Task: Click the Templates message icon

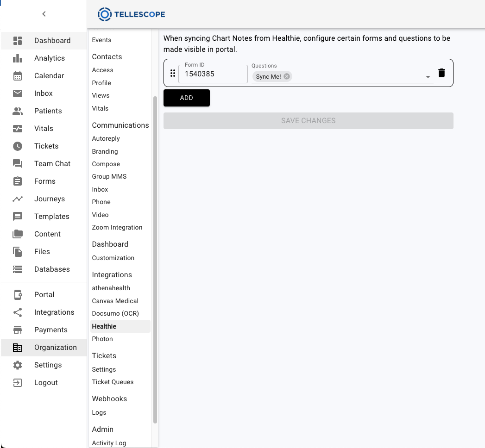Action: coord(18,217)
